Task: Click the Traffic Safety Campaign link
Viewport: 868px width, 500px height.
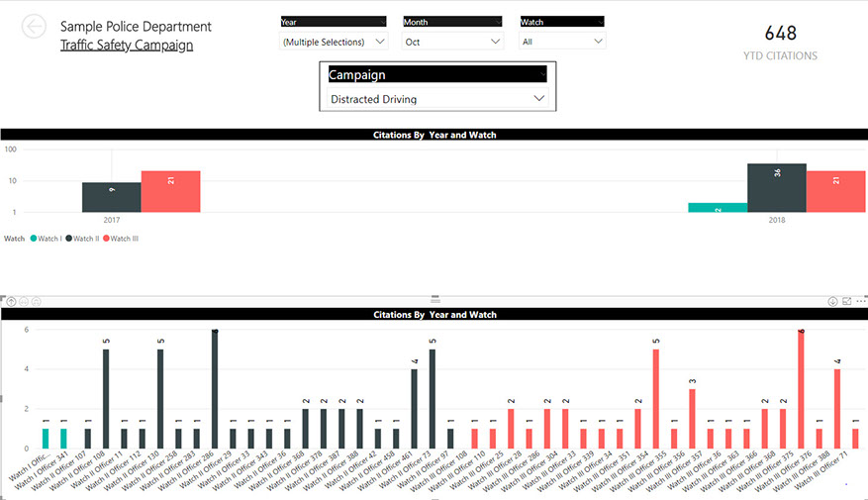Action: [127, 45]
